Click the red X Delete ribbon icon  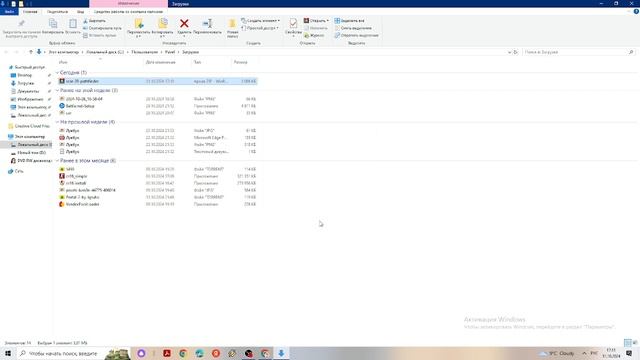coord(184,24)
